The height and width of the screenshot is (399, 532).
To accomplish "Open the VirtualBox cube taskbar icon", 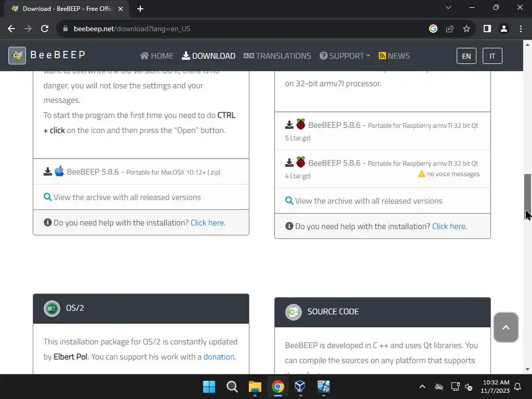I will tap(300, 387).
